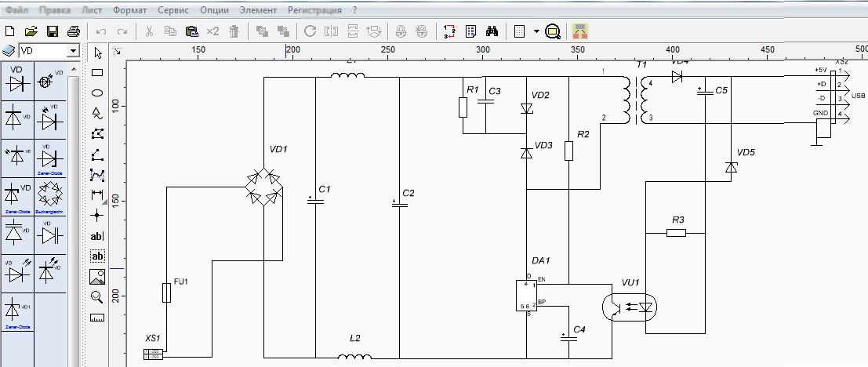Open grid options dropdown arrow
This screenshot has width=868, height=367.
point(536,31)
